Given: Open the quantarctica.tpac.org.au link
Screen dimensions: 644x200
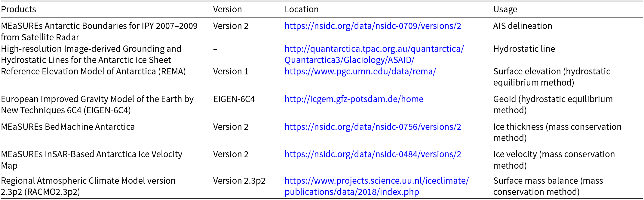Looking at the screenshot, I should [374, 49].
